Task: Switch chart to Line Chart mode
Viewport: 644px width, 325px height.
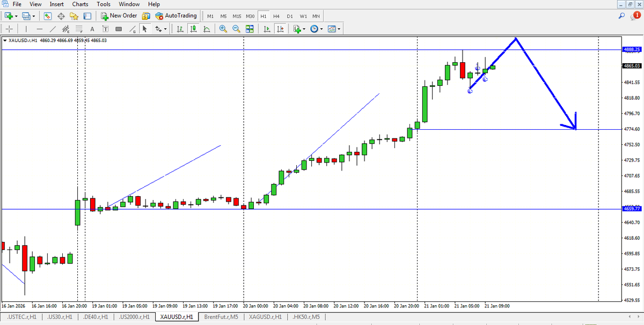Action: pyautogui.click(x=207, y=29)
